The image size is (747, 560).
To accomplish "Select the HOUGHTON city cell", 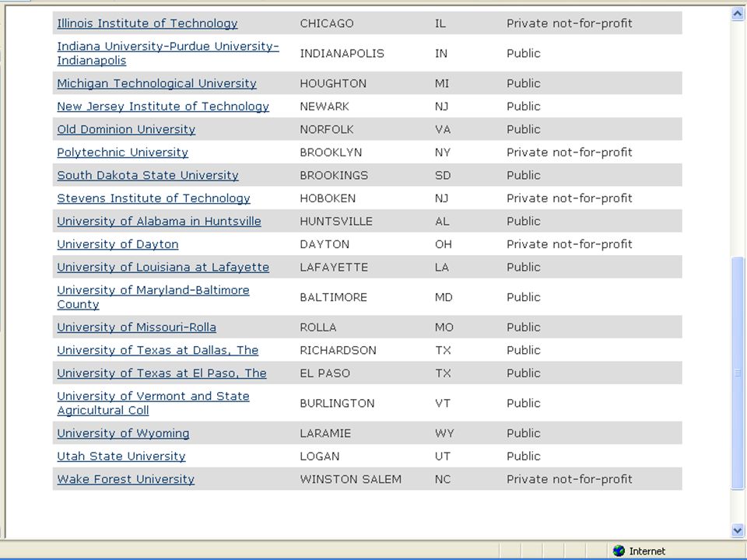I will coord(333,83).
